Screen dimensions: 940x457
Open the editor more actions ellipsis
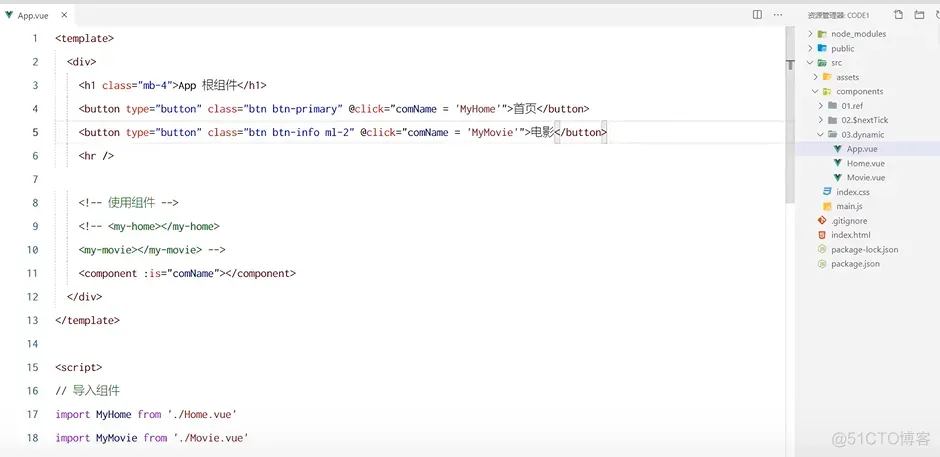pos(778,14)
